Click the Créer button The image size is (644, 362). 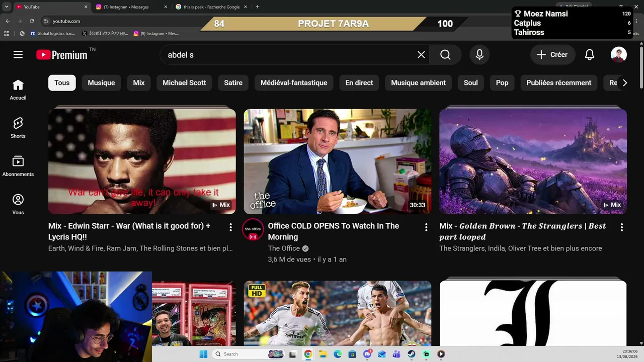(x=552, y=55)
